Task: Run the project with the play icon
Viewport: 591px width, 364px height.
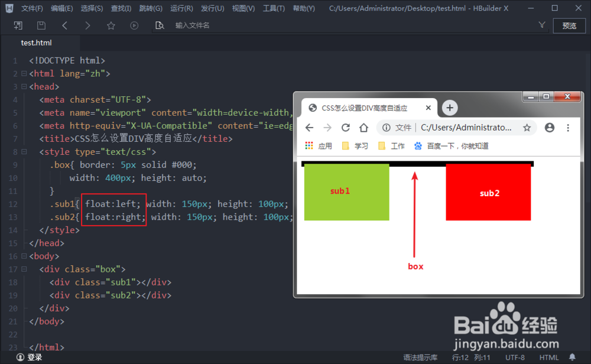Action: coord(134,25)
